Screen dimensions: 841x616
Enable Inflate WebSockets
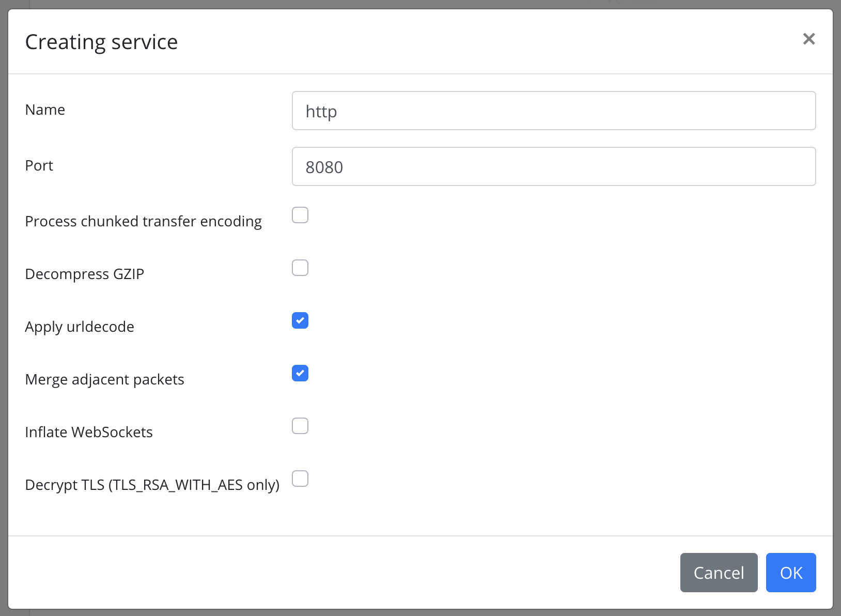click(x=300, y=425)
